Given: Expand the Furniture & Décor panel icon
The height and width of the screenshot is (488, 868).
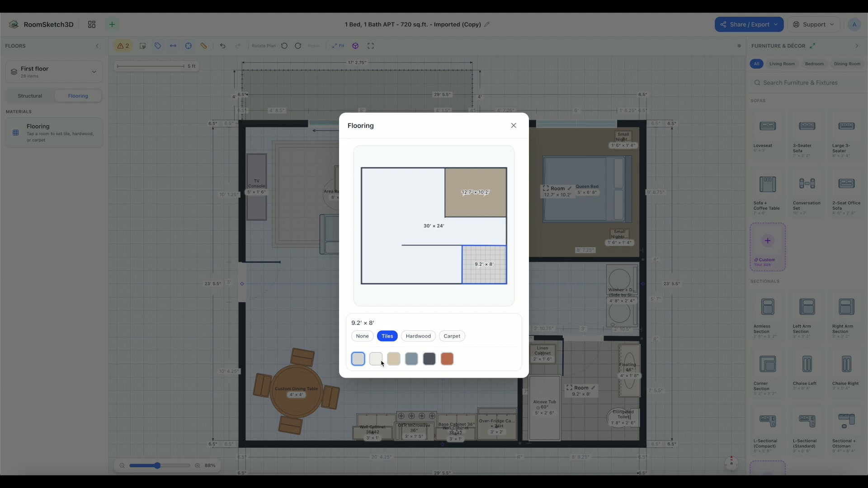Looking at the screenshot, I should 812,46.
